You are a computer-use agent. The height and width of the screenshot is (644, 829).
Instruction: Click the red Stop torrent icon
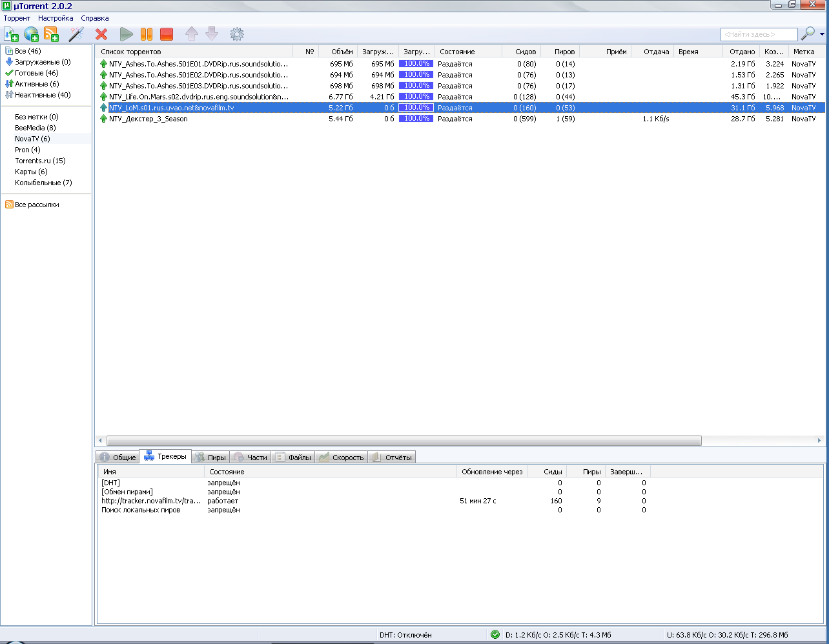click(167, 34)
